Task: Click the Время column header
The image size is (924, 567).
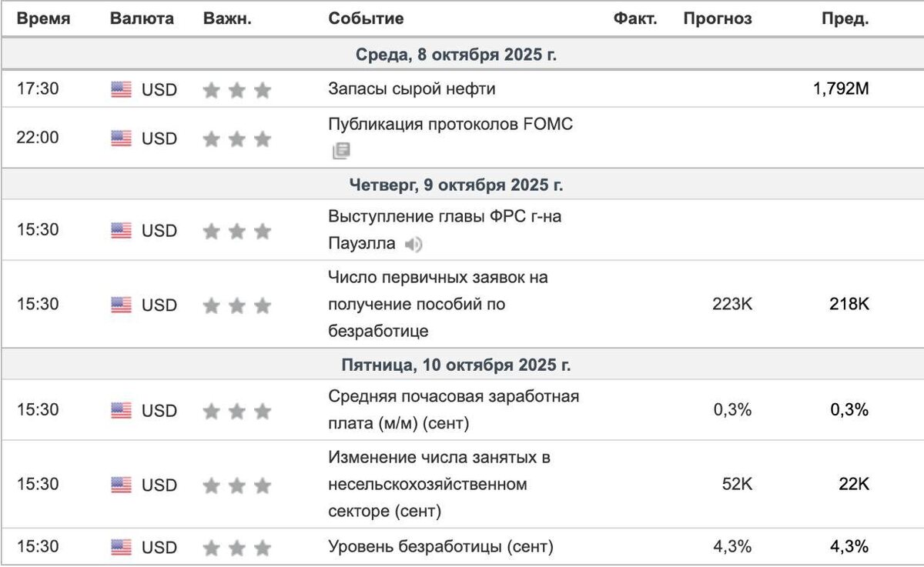Action: (x=44, y=19)
